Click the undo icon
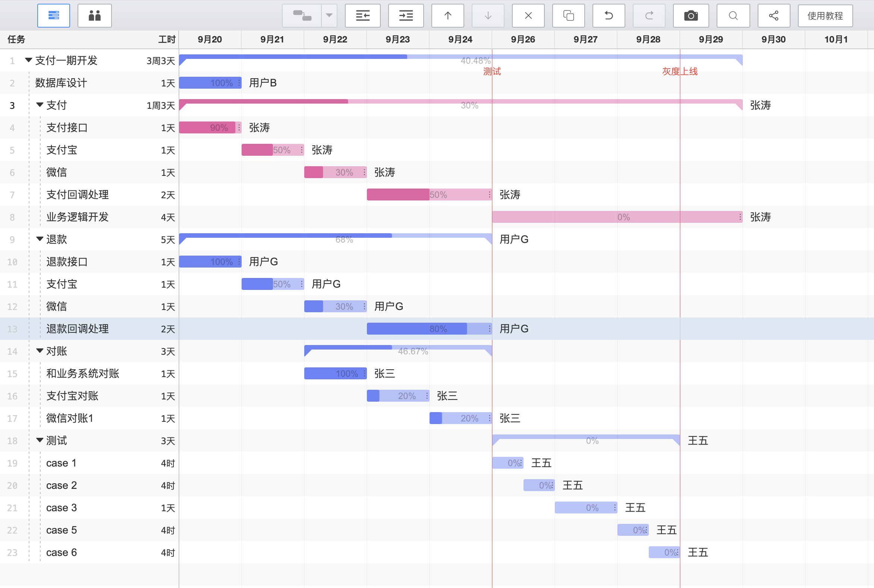 (x=609, y=16)
